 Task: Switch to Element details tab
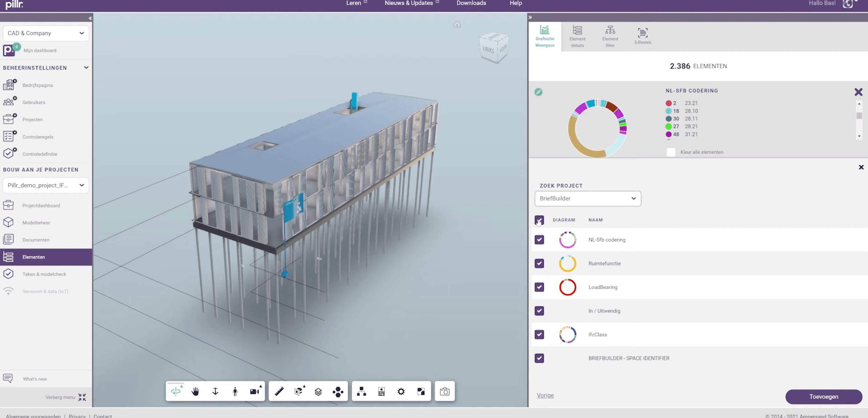tap(577, 36)
